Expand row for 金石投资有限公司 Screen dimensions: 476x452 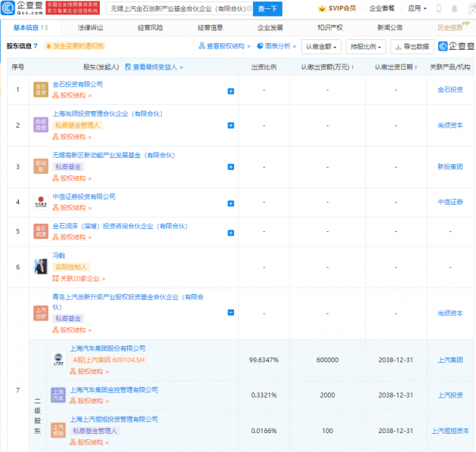point(230,91)
